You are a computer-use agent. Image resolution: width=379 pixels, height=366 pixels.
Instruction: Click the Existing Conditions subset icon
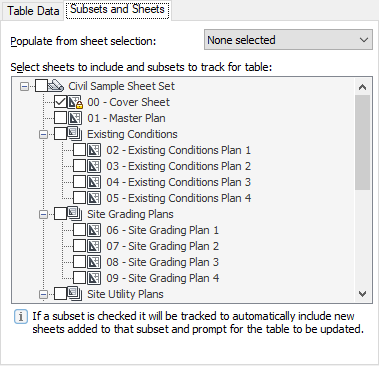point(75,134)
